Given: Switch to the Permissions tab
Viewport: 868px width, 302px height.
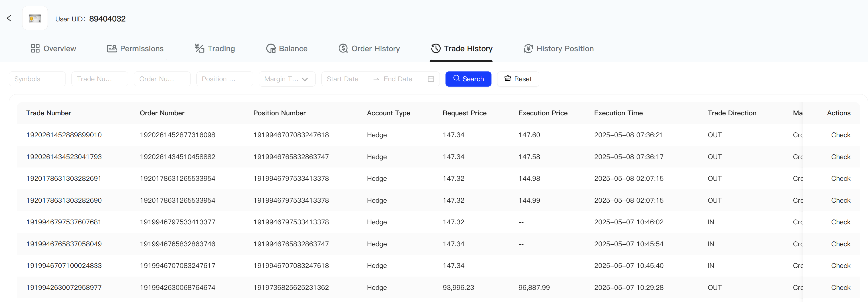Looking at the screenshot, I should click(x=135, y=48).
